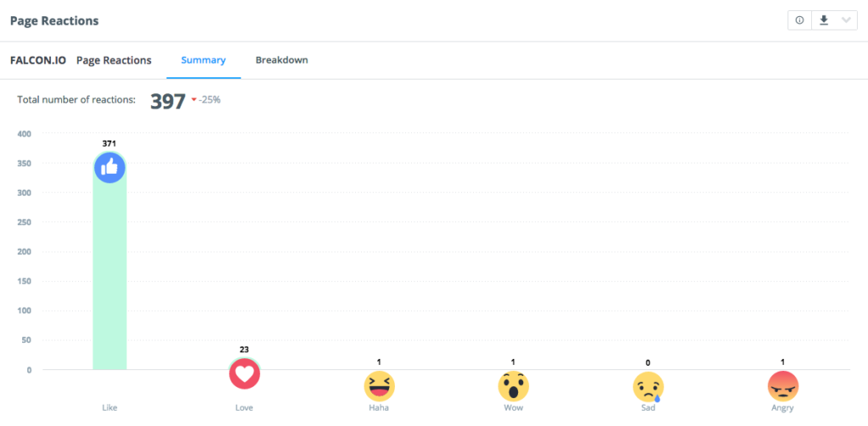Screen dimensions: 868x426
Task: Click the Love axis label
Action: point(244,408)
